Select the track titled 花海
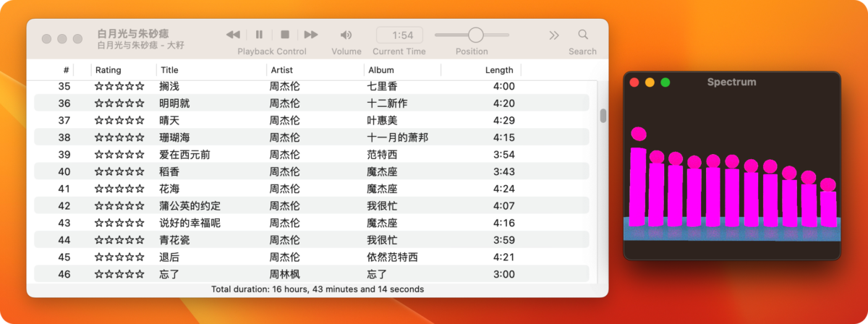 click(169, 189)
